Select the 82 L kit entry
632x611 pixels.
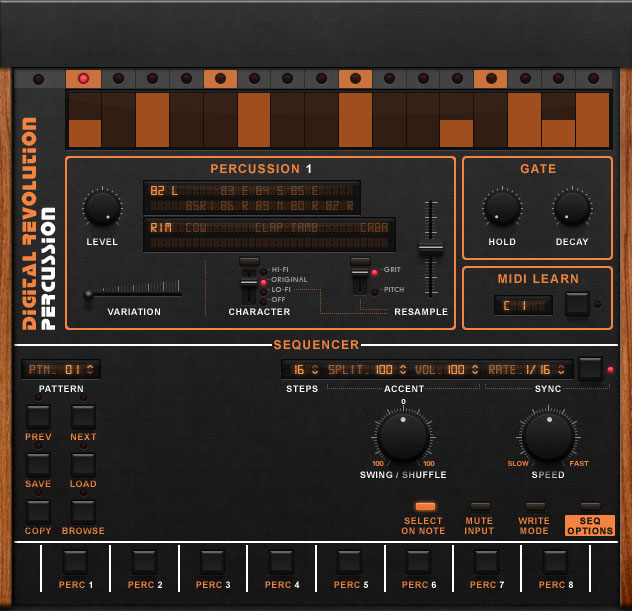point(164,191)
